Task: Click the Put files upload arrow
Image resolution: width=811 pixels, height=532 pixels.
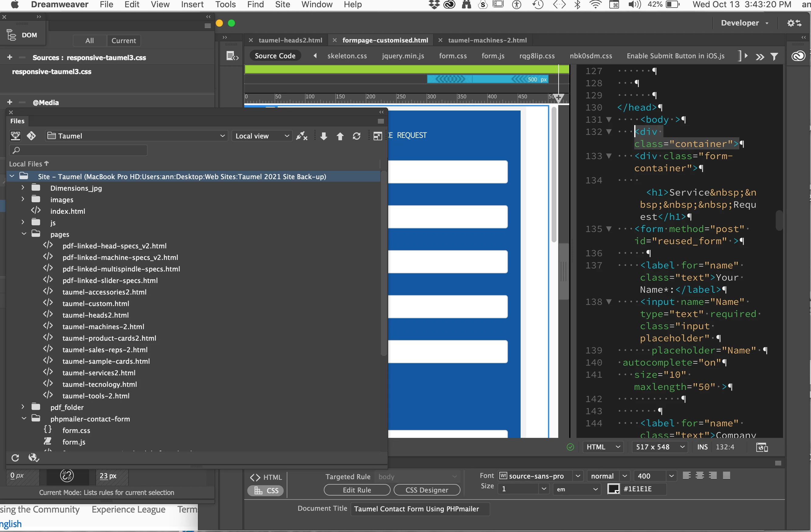Action: coord(340,136)
